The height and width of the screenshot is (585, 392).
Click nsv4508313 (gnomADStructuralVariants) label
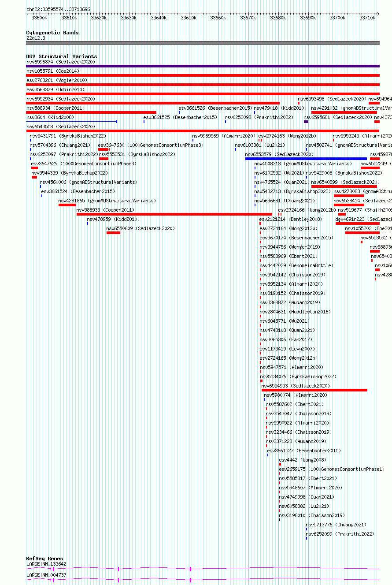click(303, 164)
